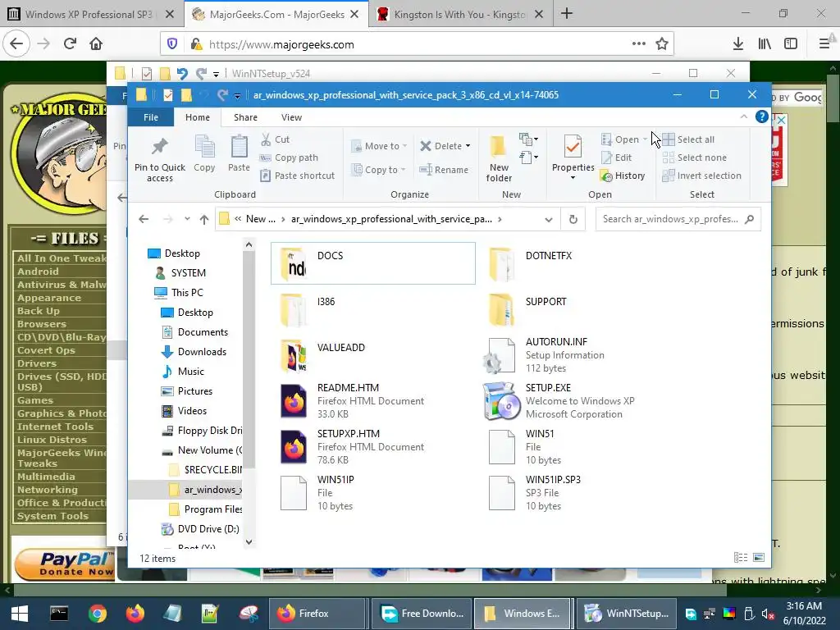Go up one folder level
Viewport: 840px width, 630px height.
click(x=204, y=219)
